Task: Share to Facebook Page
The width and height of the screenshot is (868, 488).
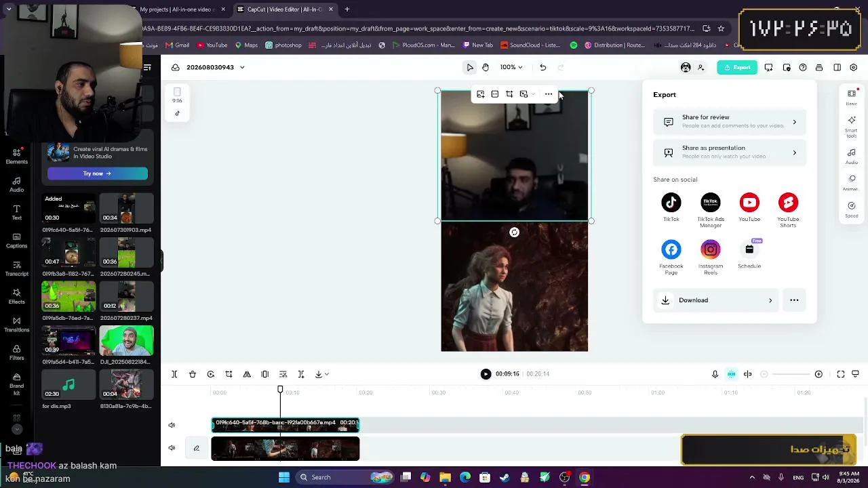Action: point(671,258)
